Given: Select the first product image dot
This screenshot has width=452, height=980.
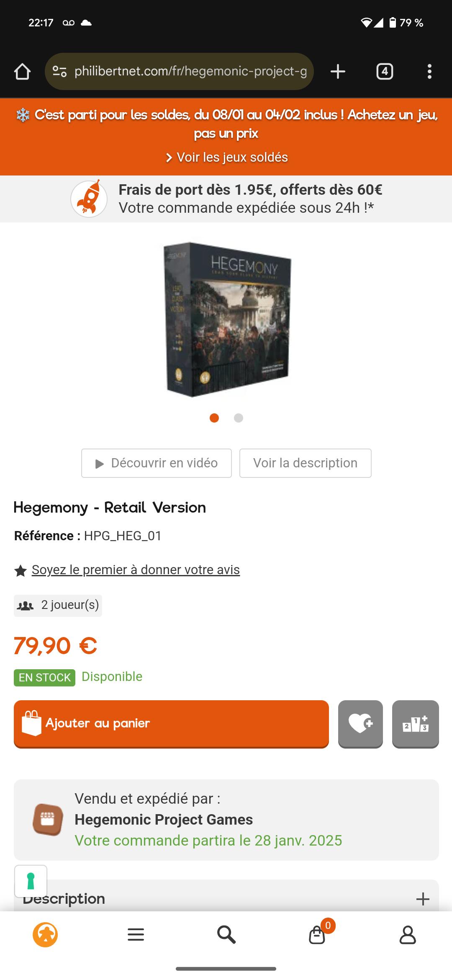Looking at the screenshot, I should tap(214, 418).
